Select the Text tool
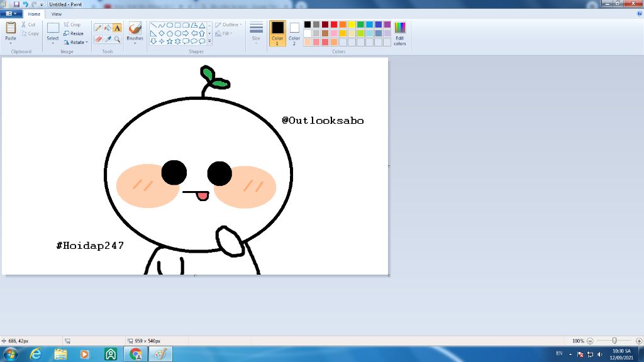 click(117, 28)
